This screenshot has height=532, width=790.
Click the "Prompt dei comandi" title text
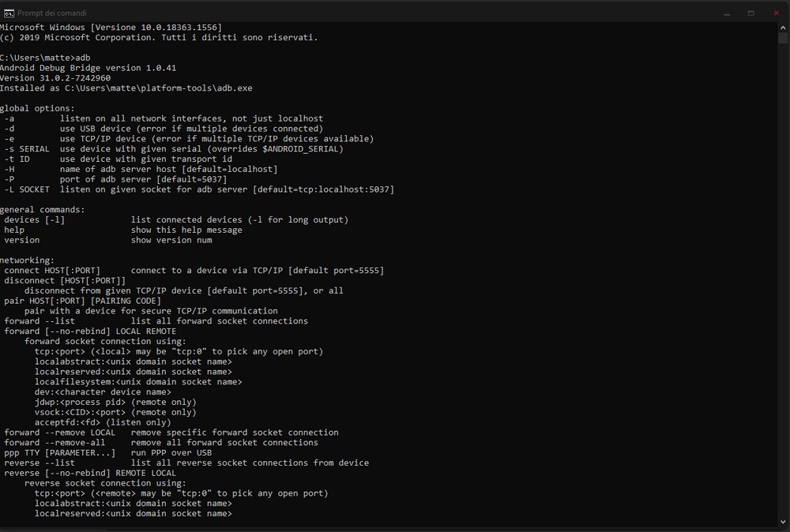click(x=51, y=13)
